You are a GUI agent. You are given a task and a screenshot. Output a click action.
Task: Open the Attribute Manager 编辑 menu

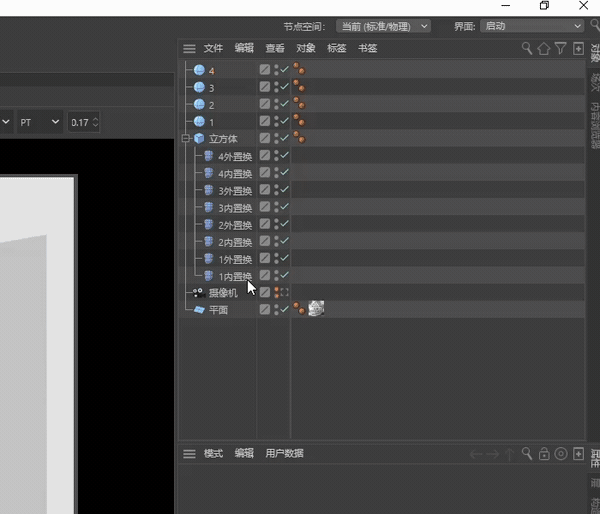point(244,454)
